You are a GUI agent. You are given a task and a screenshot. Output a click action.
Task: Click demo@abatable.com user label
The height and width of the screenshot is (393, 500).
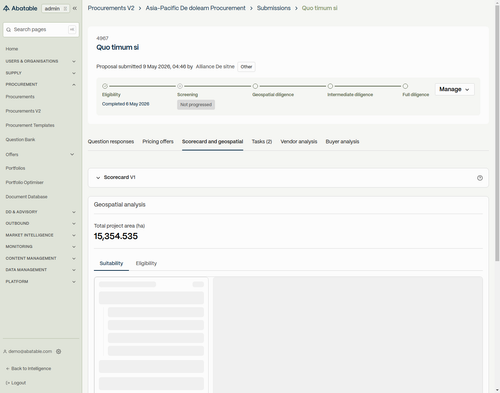[30, 351]
